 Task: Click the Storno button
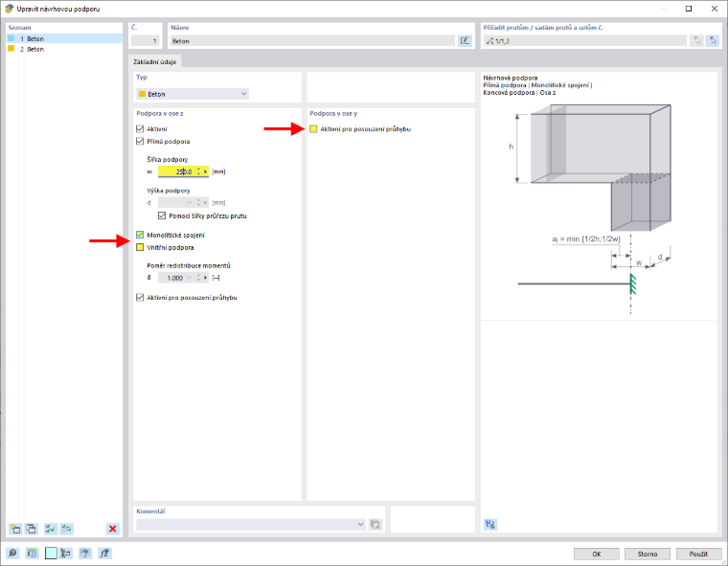(648, 554)
